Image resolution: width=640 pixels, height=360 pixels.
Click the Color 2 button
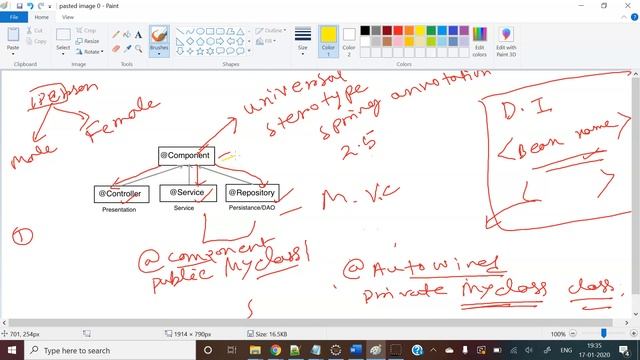pos(349,42)
